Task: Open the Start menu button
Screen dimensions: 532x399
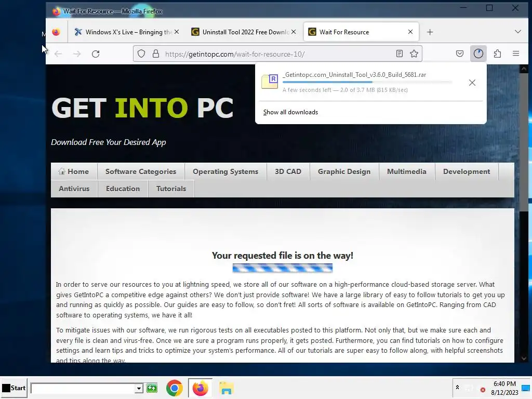Action: [14, 388]
